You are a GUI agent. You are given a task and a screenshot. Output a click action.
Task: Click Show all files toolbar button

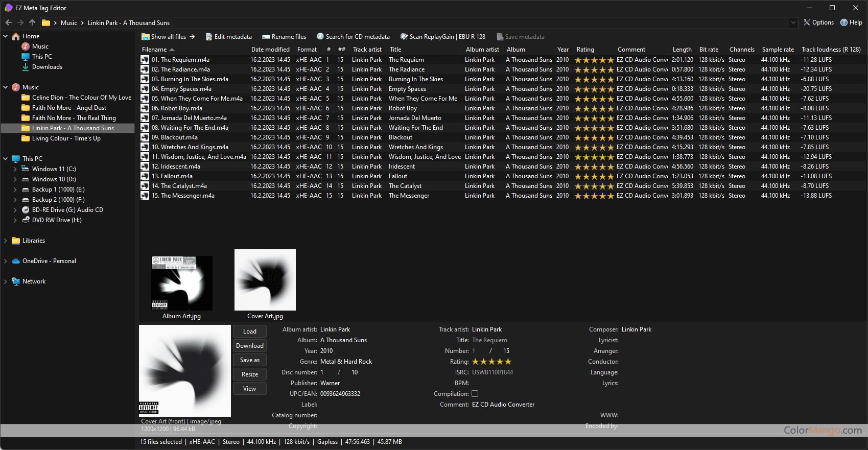(x=168, y=37)
